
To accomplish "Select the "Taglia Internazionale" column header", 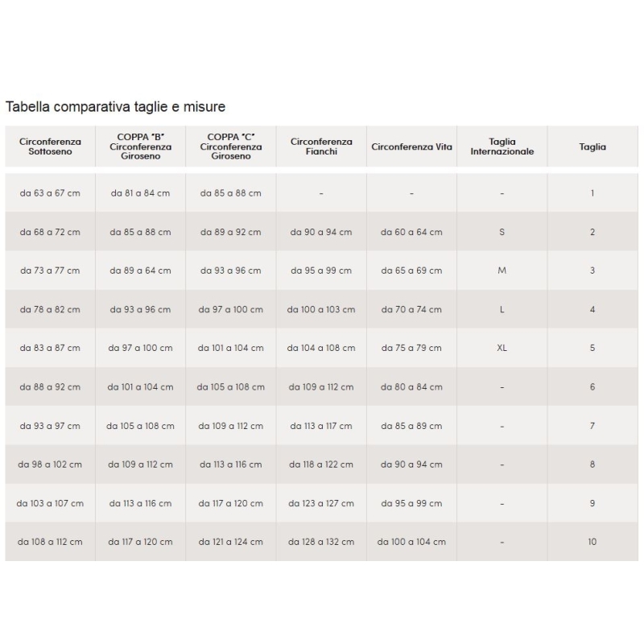I will (x=502, y=147).
